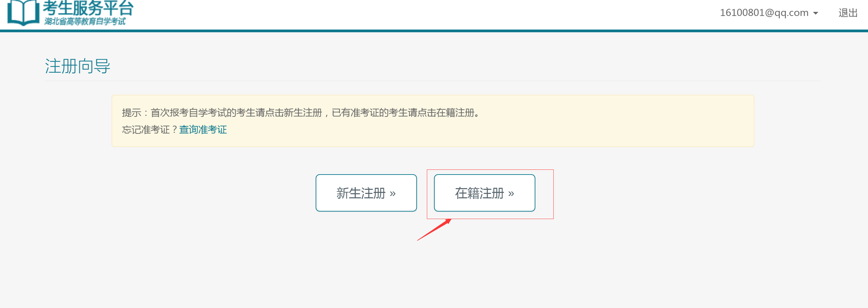Click the red arrow annotation
This screenshot has width=868, height=308.
pyautogui.click(x=434, y=230)
